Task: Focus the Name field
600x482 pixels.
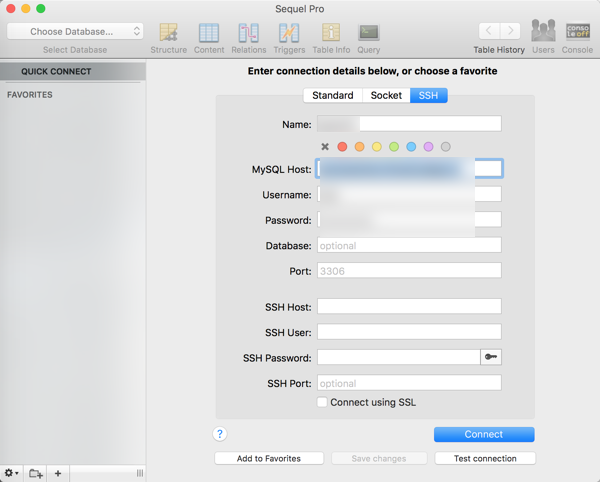Action: 409,124
